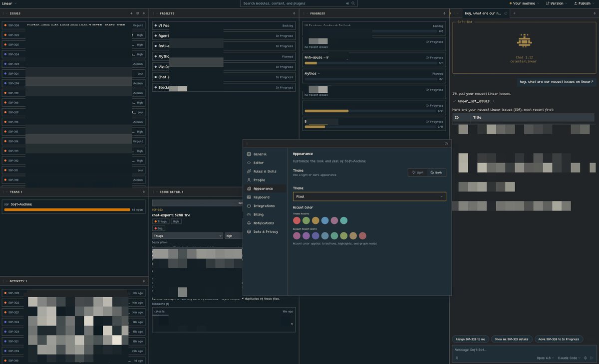Image resolution: width=599 pixels, height=364 pixels.
Task: Pick the first magenta default accent color
Action: [297, 236]
